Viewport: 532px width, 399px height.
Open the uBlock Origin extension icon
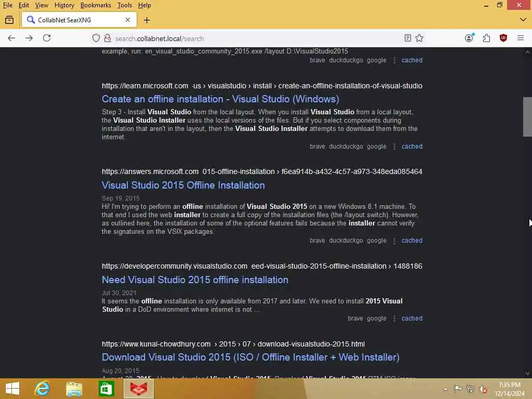coord(503,38)
